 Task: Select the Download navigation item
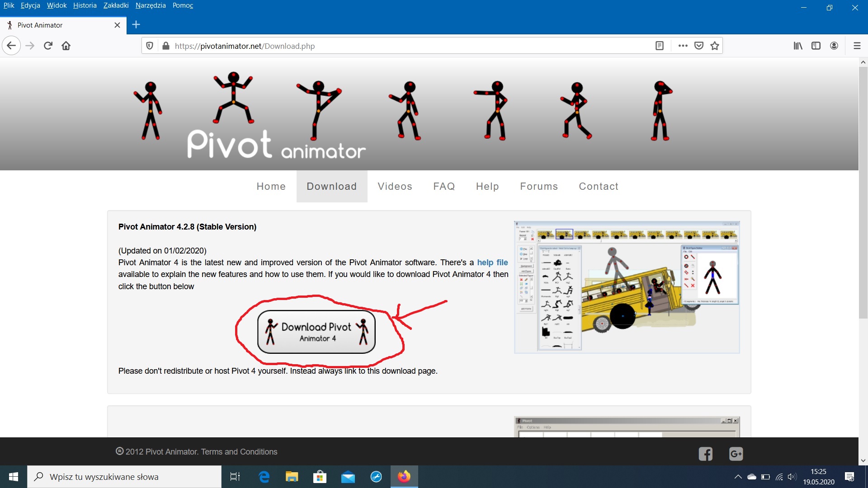(x=332, y=186)
